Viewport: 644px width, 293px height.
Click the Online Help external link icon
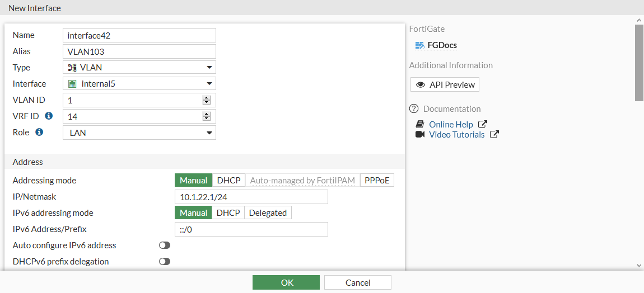[482, 124]
